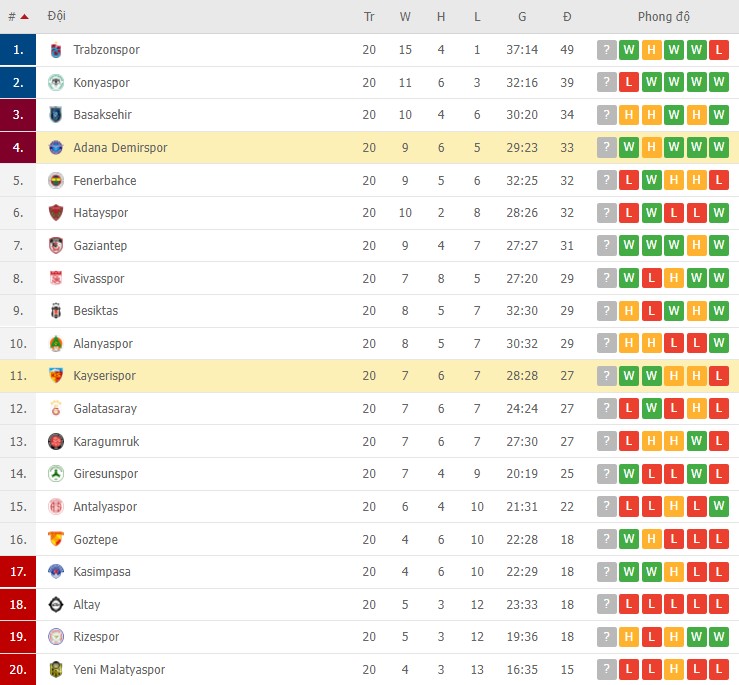
Task: Click the Phong độ column header
Action: (664, 17)
